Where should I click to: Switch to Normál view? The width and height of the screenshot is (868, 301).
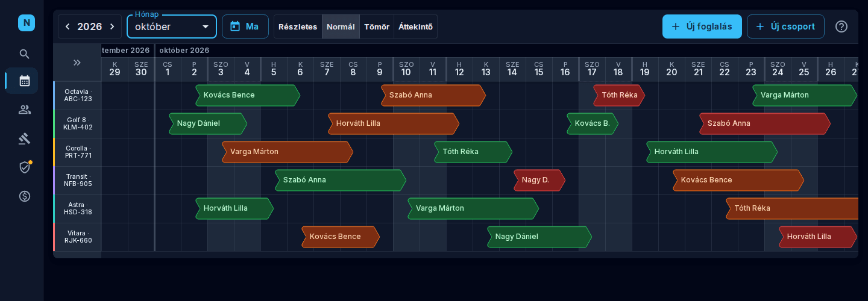pyautogui.click(x=341, y=26)
